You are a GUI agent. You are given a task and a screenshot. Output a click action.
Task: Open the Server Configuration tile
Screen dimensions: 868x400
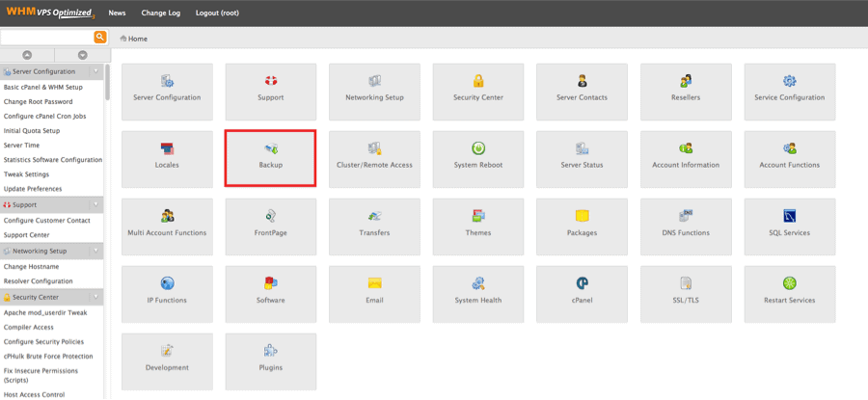(x=167, y=92)
